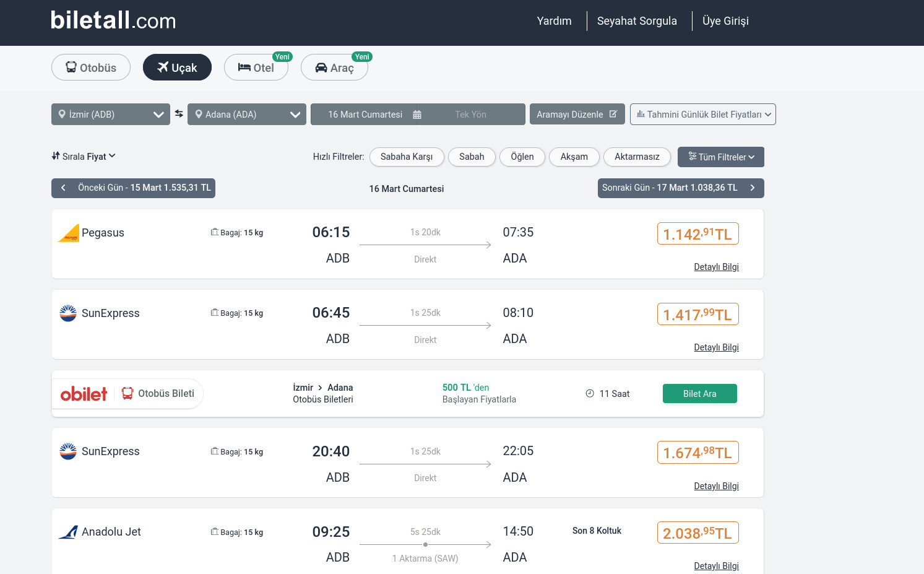Toggle the Aktarmasız quick filter
Image resolution: width=924 pixels, height=574 pixels.
coord(637,157)
